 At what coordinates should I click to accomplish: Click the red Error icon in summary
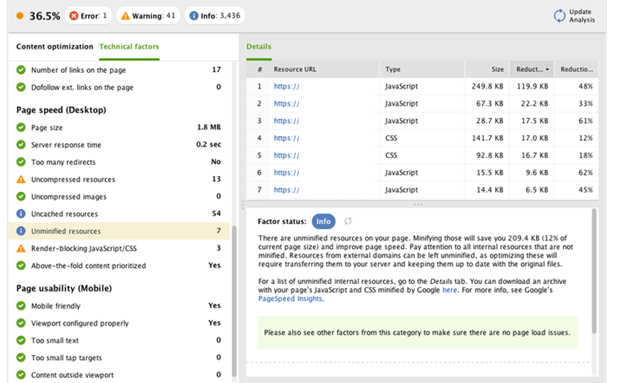click(73, 16)
